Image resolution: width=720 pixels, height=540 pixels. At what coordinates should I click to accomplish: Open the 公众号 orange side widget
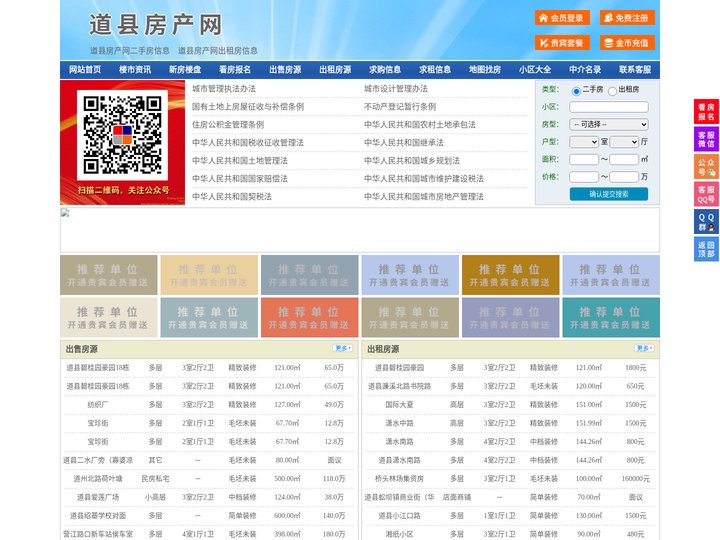pos(706,167)
